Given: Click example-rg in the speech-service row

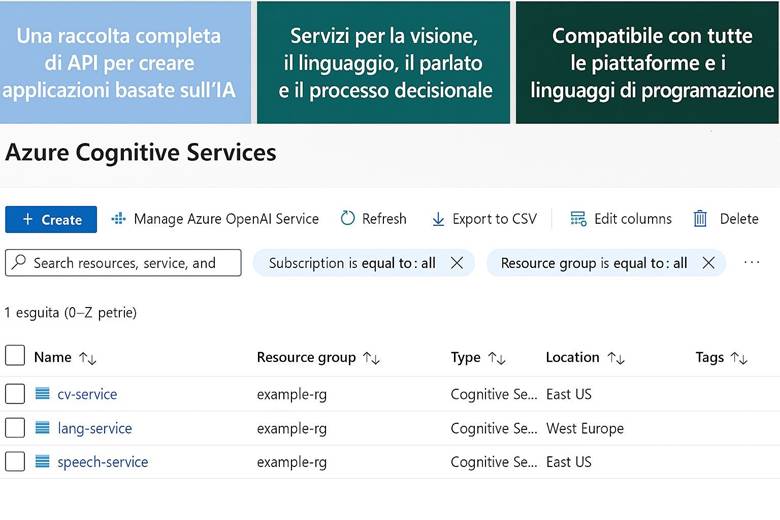Looking at the screenshot, I should point(292,462).
